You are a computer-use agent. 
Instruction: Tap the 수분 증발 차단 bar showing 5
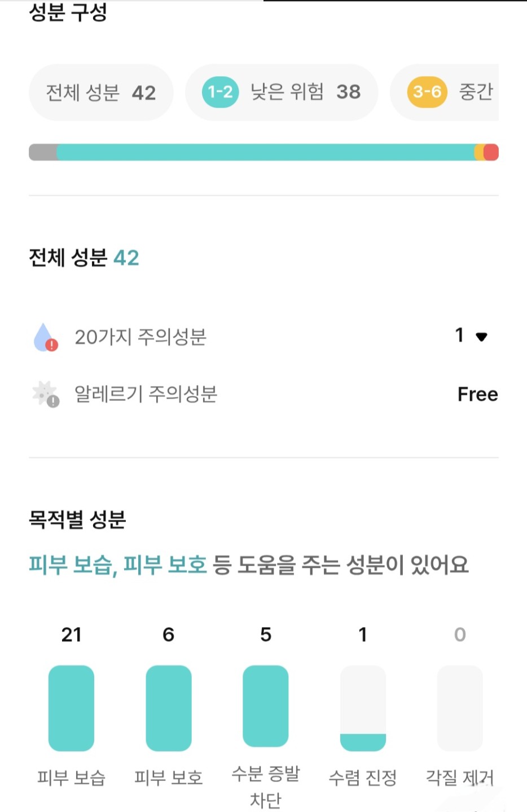[x=265, y=705]
